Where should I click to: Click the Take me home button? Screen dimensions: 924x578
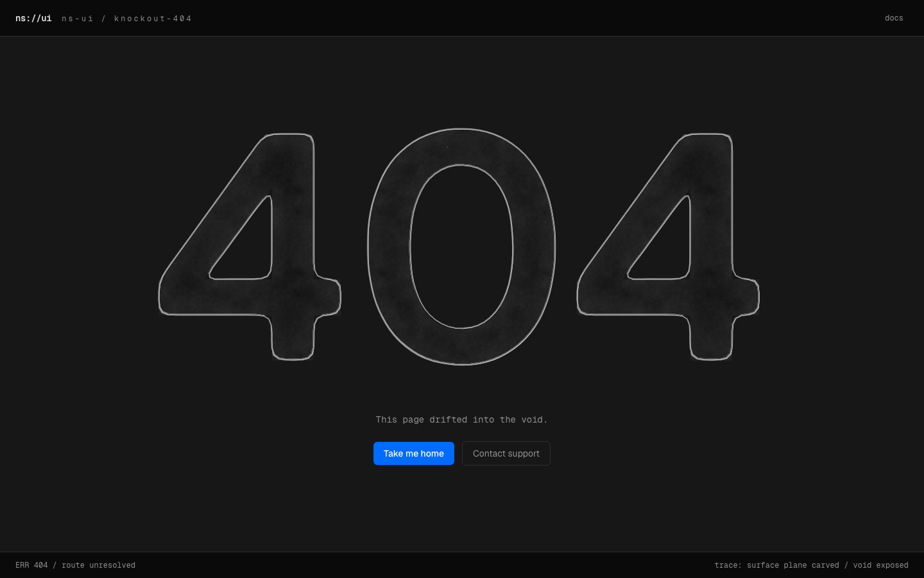pos(414,453)
